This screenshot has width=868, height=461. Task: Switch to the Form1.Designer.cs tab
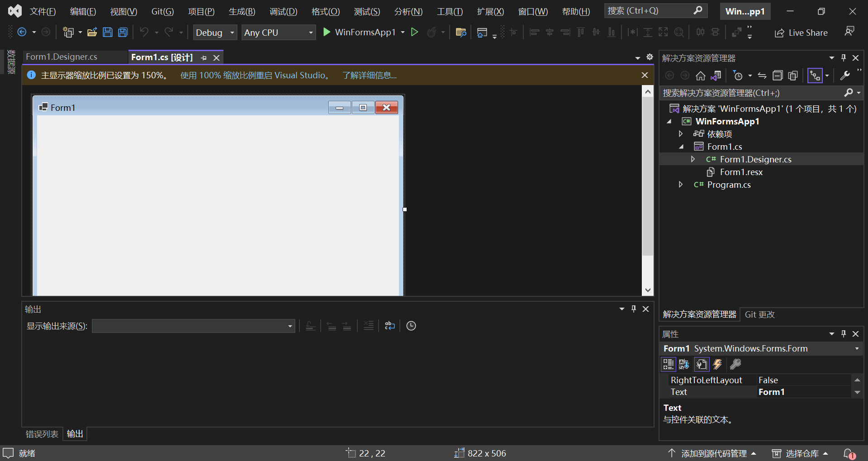(61, 57)
